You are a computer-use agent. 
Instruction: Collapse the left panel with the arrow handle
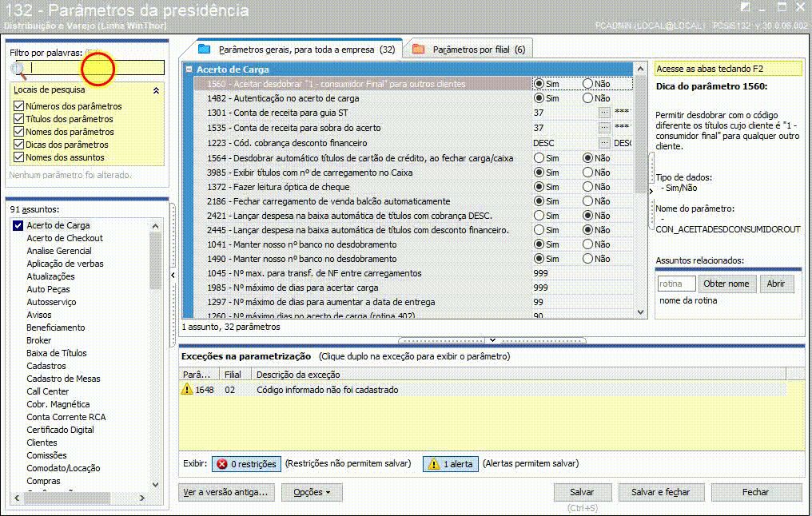[x=173, y=275]
